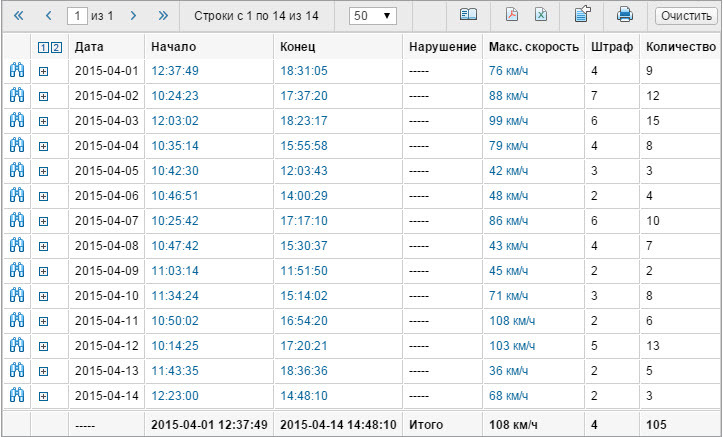Expand the 2015-04-02 row details
Screen dimensions: 723x437
point(43,96)
